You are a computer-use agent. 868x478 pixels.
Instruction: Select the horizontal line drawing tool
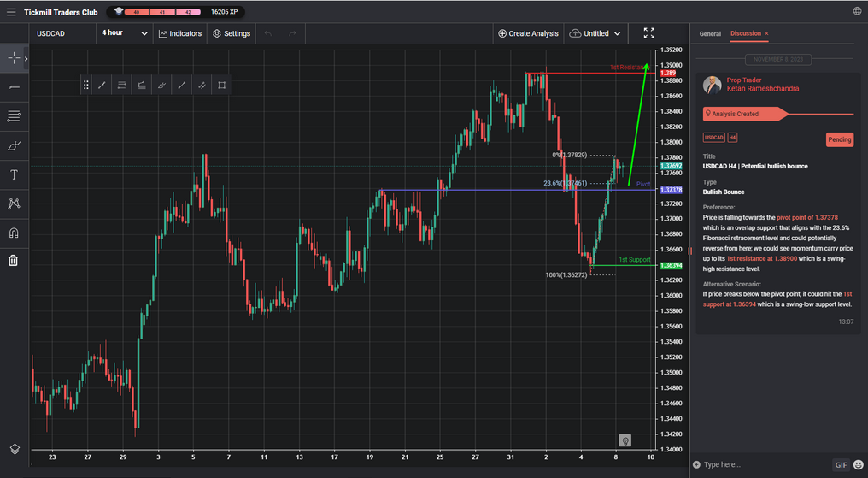[x=14, y=87]
